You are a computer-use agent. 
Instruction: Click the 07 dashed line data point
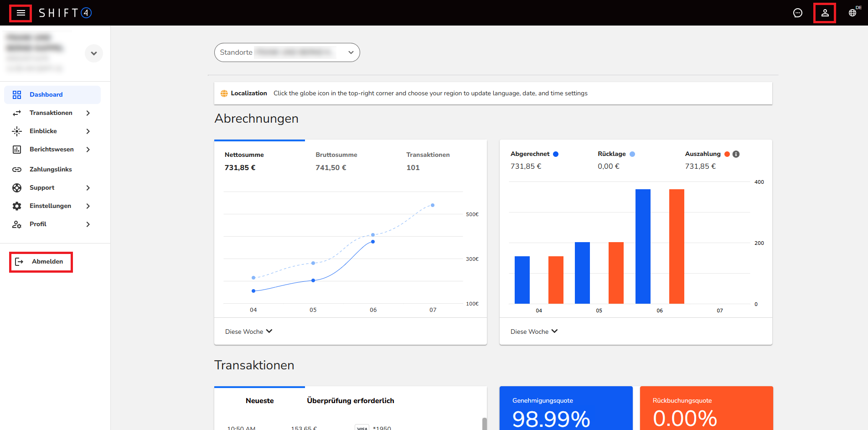pos(433,205)
